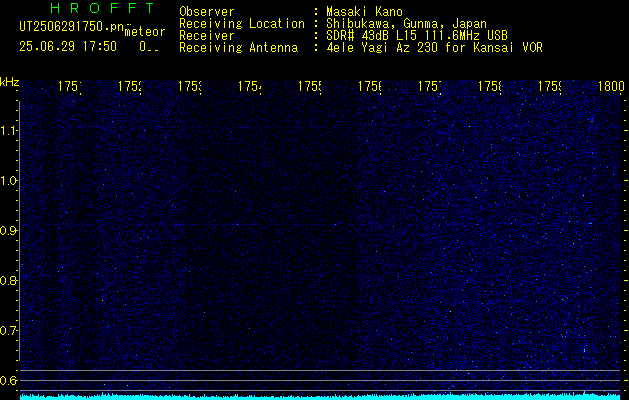Screen dimensions: 629x400
Task: Click the 0.8 frequency axis label
Action: 8,280
